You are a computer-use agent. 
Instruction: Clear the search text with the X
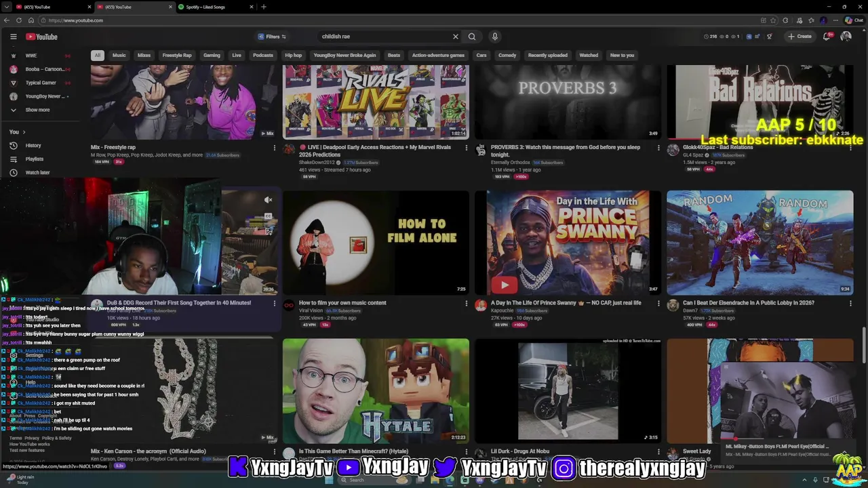(x=456, y=37)
